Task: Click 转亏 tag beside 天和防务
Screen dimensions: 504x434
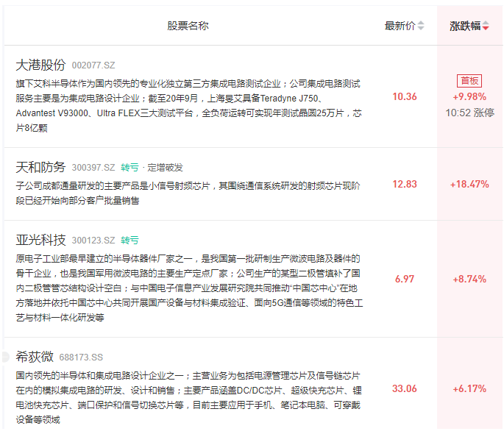Action: pyautogui.click(x=129, y=168)
